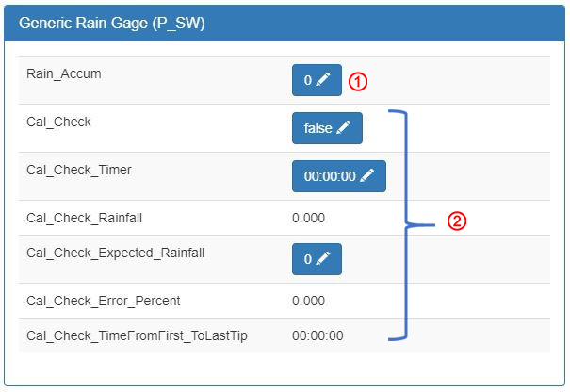Edit the Cal_Check_Expected_Rainfall value button

(317, 259)
